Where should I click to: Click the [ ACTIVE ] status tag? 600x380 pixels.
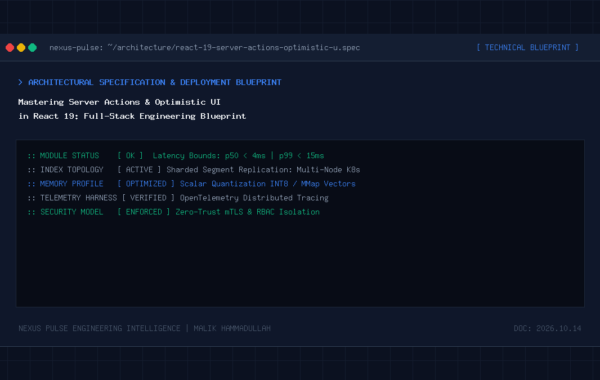(139, 170)
